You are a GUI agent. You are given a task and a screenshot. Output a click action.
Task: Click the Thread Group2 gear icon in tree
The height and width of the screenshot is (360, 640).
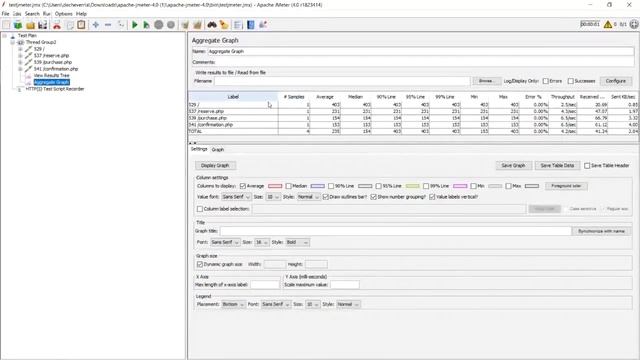[20, 42]
